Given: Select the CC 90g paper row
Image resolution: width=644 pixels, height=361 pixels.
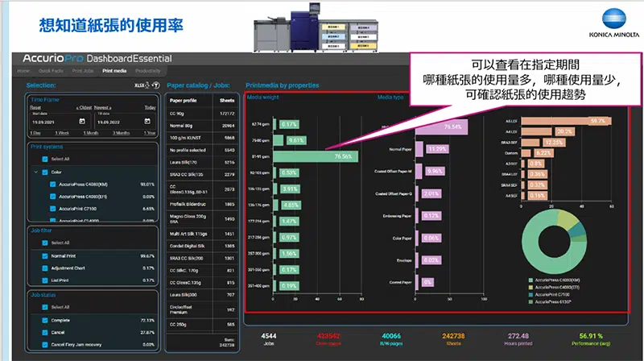Looking at the screenshot, I should click(202, 114).
